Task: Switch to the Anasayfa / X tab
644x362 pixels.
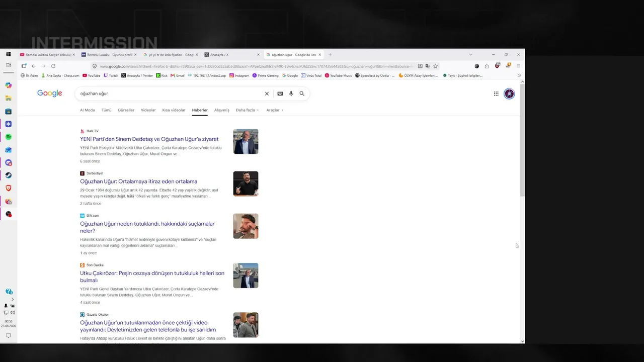Action: (x=232, y=55)
